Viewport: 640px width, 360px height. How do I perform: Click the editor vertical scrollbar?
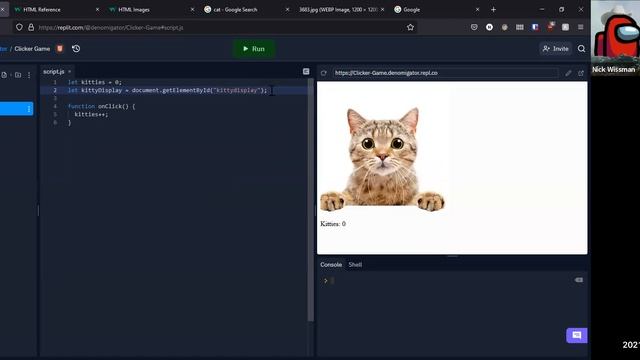point(311,200)
